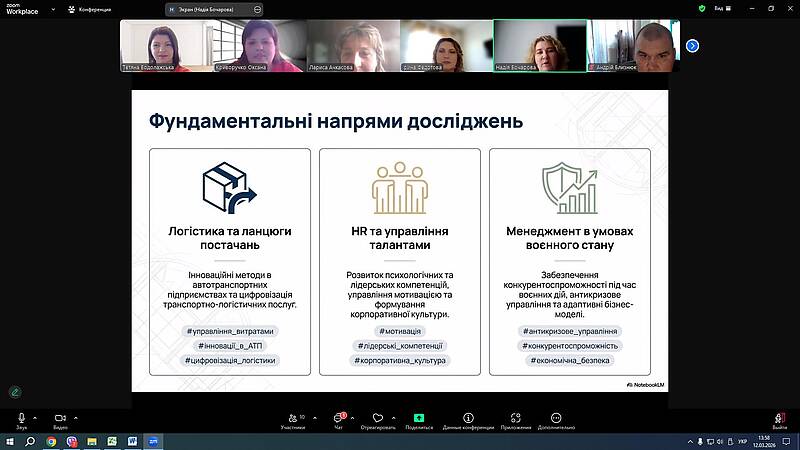Click the green Поделиться share screen icon
The height and width of the screenshot is (450, 800).
(x=419, y=418)
